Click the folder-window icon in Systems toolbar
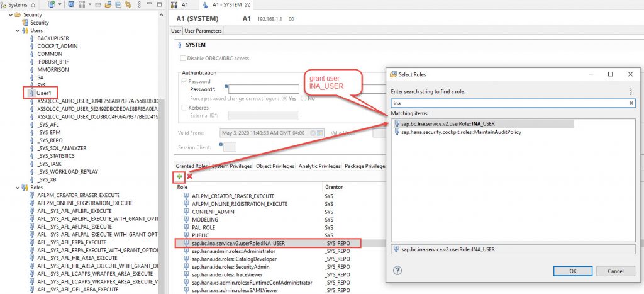This screenshot has width=644, height=294. (x=108, y=4)
